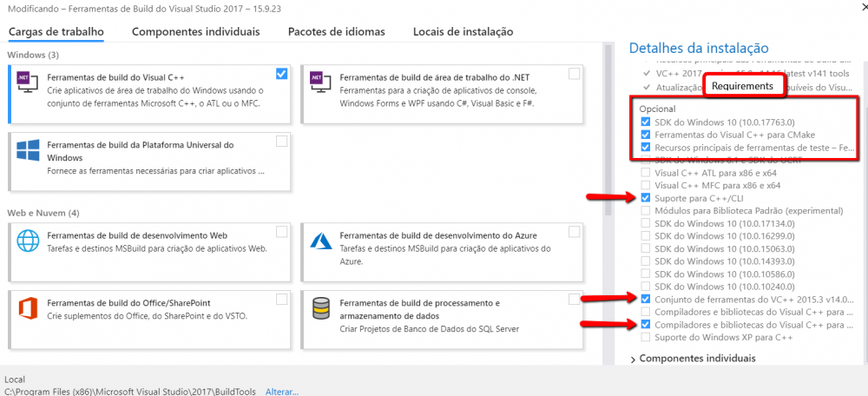This screenshot has width=868, height=396.
Task: Check Ferramentas de build da Plataforma Universal do Windows
Action: [x=281, y=142]
